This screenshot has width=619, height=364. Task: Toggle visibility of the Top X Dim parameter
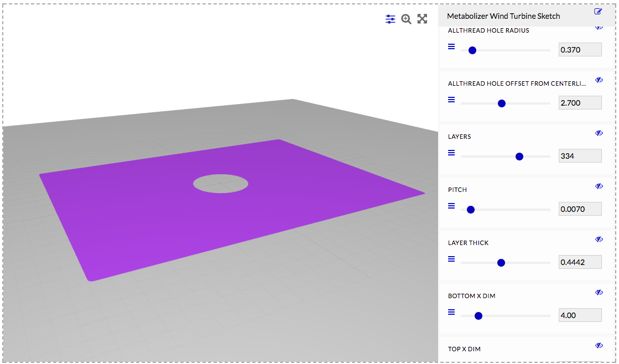point(599,345)
